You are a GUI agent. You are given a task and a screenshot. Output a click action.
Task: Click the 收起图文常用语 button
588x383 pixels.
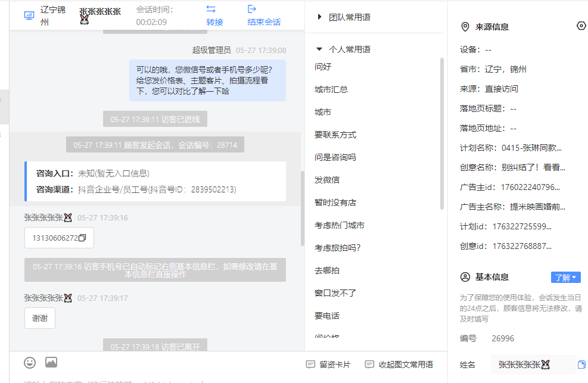pos(399,365)
